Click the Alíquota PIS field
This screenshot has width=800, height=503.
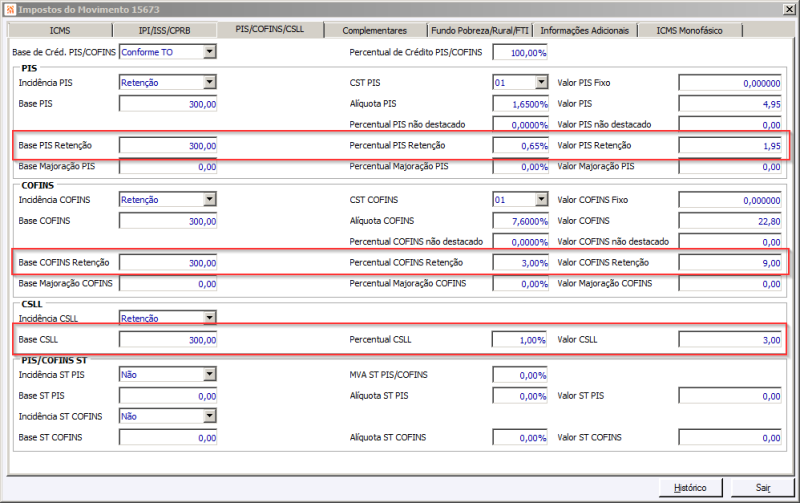pos(520,104)
